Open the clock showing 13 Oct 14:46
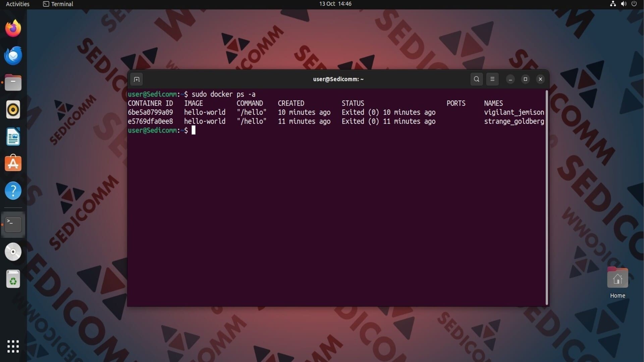The width and height of the screenshot is (644, 362). point(335,4)
